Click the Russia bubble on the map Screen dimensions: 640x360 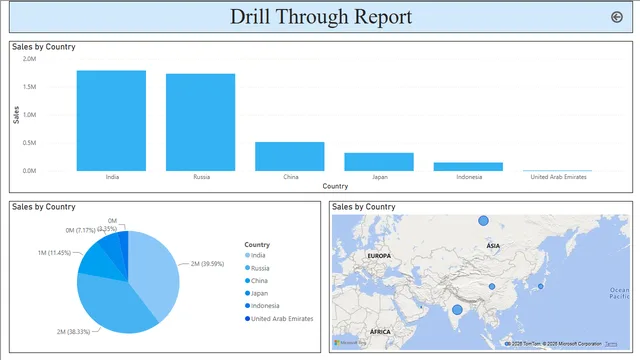click(x=483, y=221)
